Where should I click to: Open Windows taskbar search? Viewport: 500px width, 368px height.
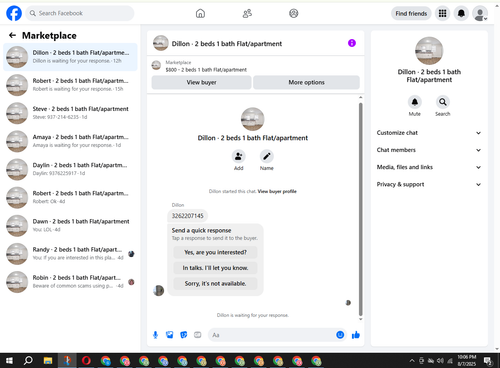pyautogui.click(x=28, y=360)
